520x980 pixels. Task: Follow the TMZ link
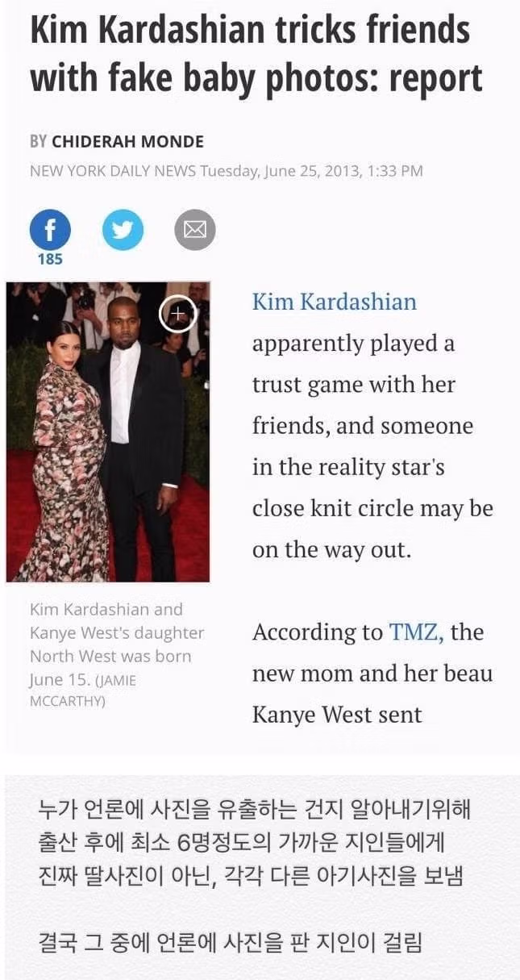[417, 632]
